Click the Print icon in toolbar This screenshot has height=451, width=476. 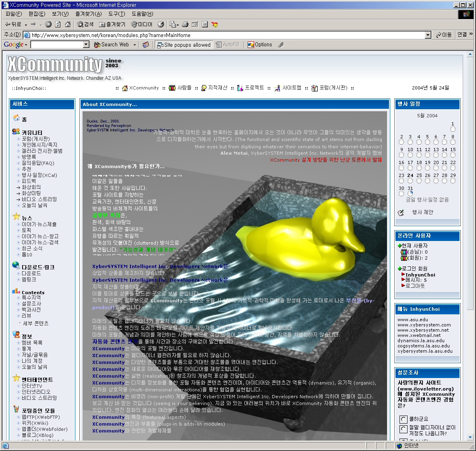point(185,24)
